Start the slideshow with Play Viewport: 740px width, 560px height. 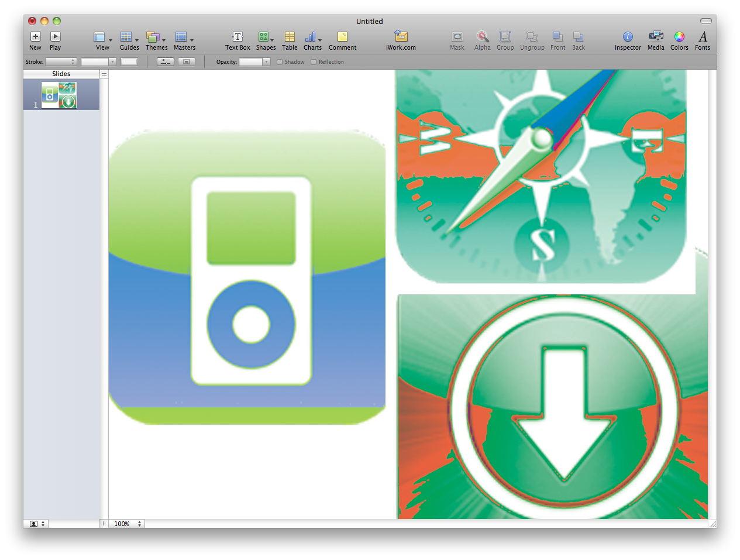coord(55,40)
